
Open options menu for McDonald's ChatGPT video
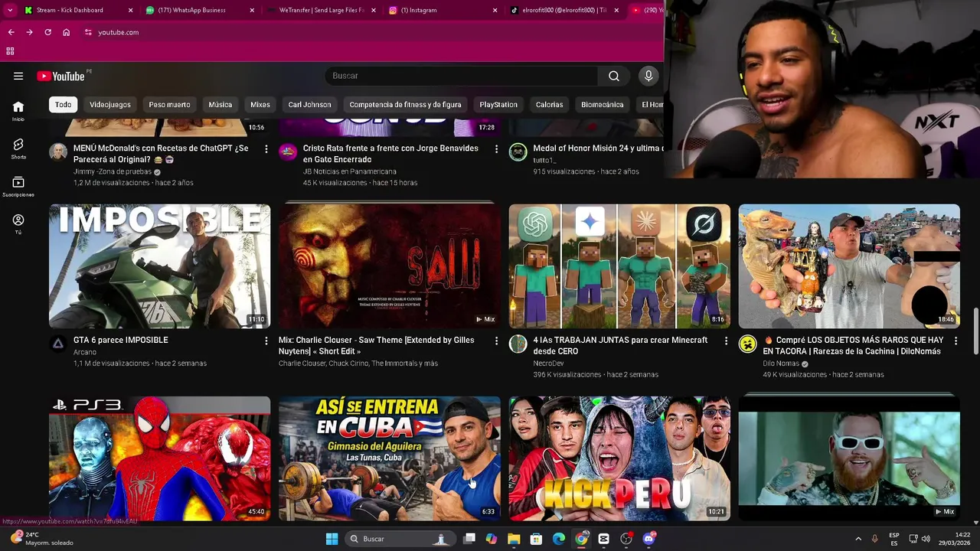click(x=266, y=148)
